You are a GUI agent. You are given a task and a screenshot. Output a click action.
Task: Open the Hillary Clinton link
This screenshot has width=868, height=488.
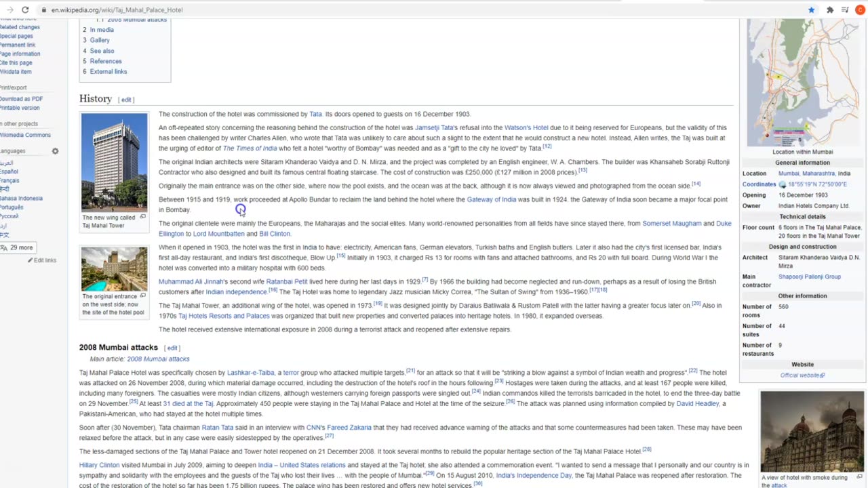(99, 465)
